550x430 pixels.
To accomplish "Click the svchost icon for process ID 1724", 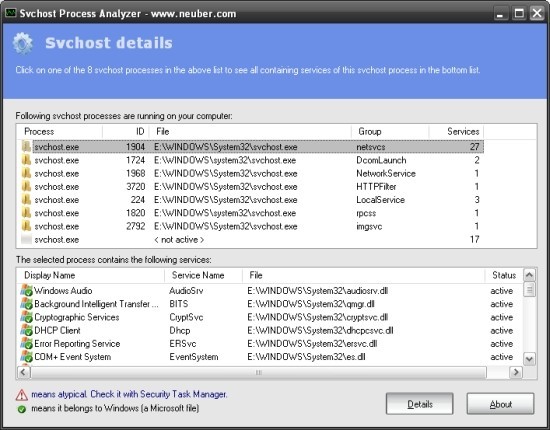I will pos(26,160).
